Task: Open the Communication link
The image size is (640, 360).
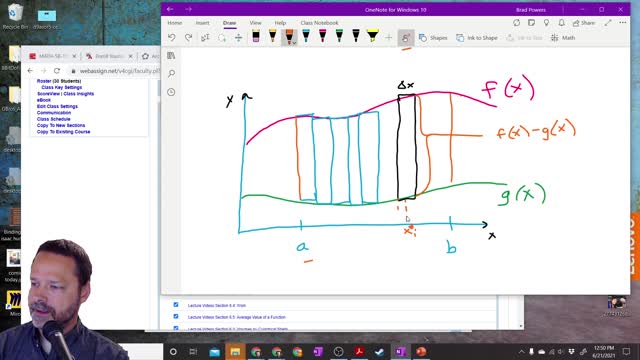Action: pyautogui.click(x=54, y=113)
